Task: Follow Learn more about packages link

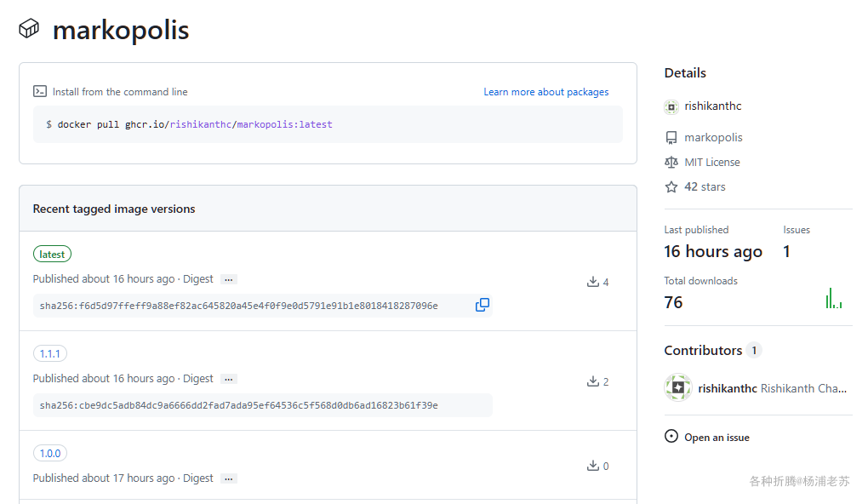Action: [x=546, y=92]
